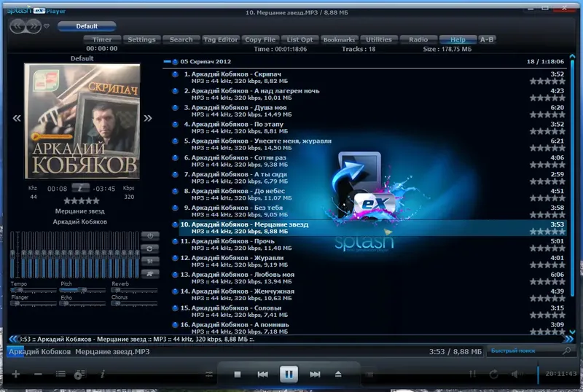Open the Copy File tab
This screenshot has height=392, width=583.
click(x=260, y=39)
